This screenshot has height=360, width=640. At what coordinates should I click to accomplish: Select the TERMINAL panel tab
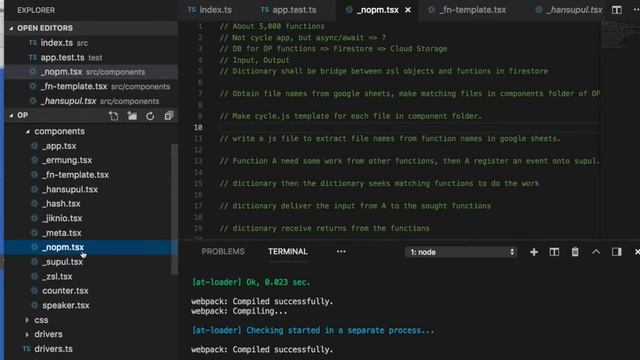(288, 252)
